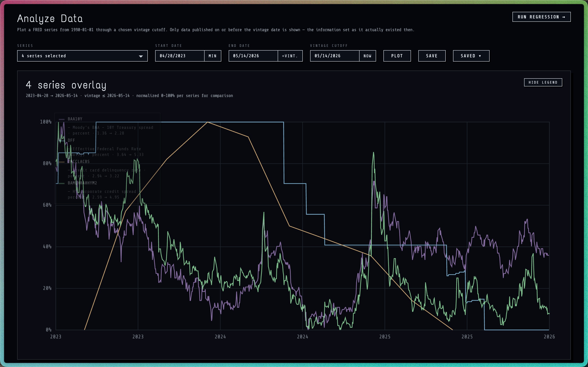
Task: Click the BAMLH0A0HYM2 legend entry
Action: pos(82,183)
